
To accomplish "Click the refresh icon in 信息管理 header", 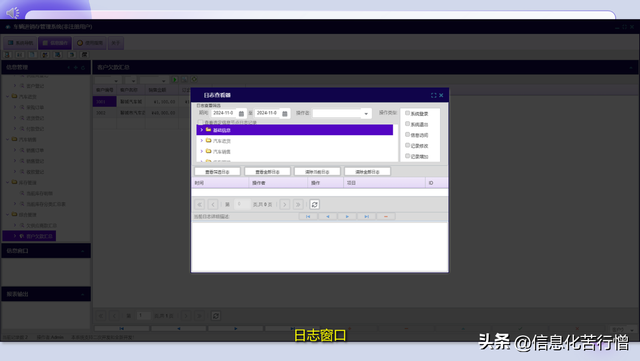I will (83, 67).
